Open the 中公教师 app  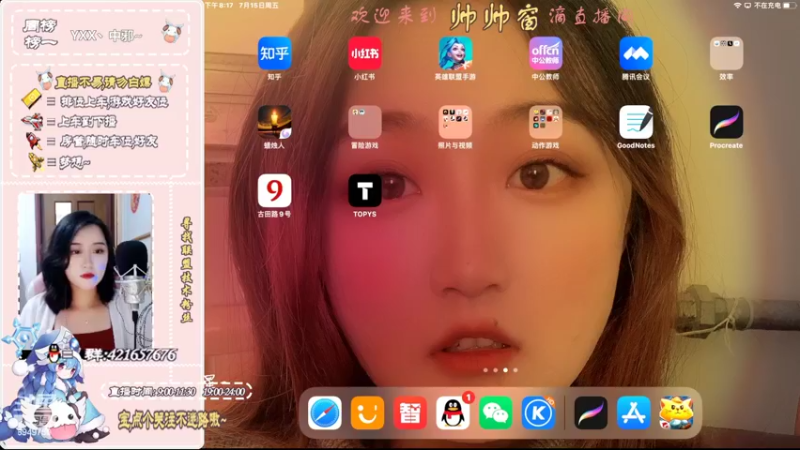[545, 53]
